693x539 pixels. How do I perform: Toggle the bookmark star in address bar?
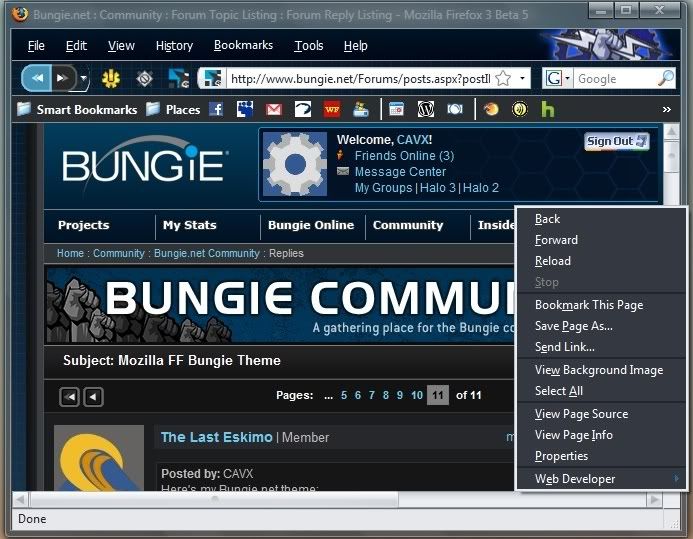tap(503, 78)
